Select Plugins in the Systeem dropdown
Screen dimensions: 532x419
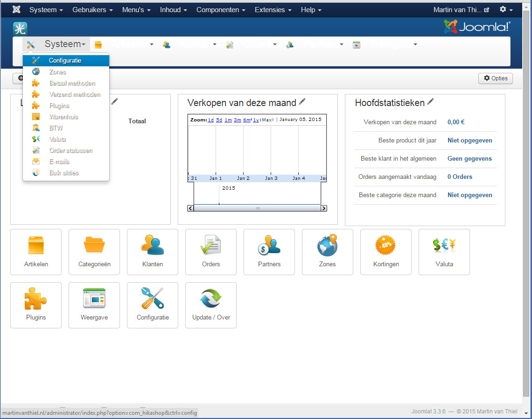click(x=66, y=105)
